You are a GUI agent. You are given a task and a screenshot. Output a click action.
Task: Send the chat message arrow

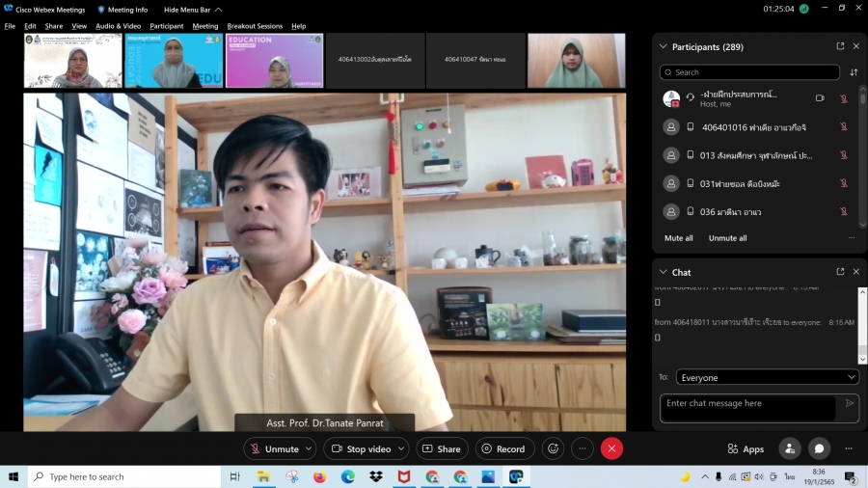850,403
